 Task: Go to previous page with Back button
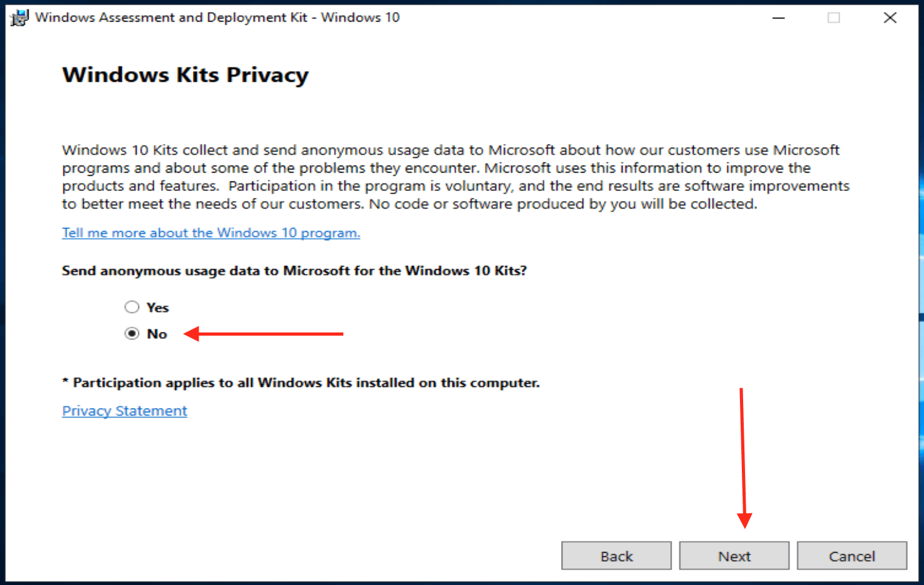tap(616, 556)
